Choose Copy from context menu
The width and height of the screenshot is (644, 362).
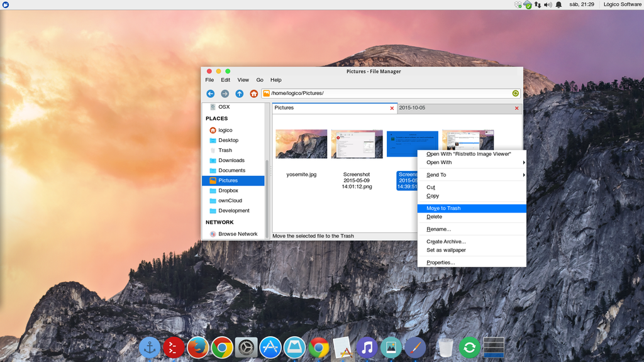point(472,196)
